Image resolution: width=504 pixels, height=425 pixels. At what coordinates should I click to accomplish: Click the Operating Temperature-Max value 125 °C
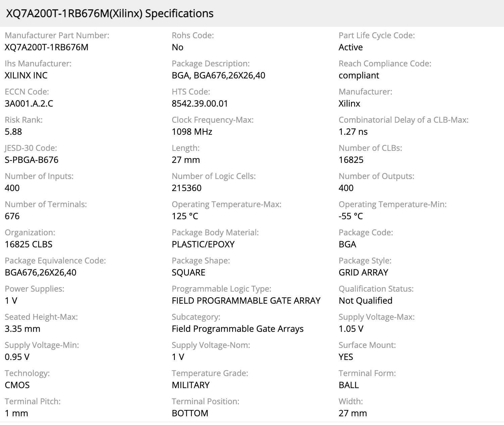tap(185, 216)
